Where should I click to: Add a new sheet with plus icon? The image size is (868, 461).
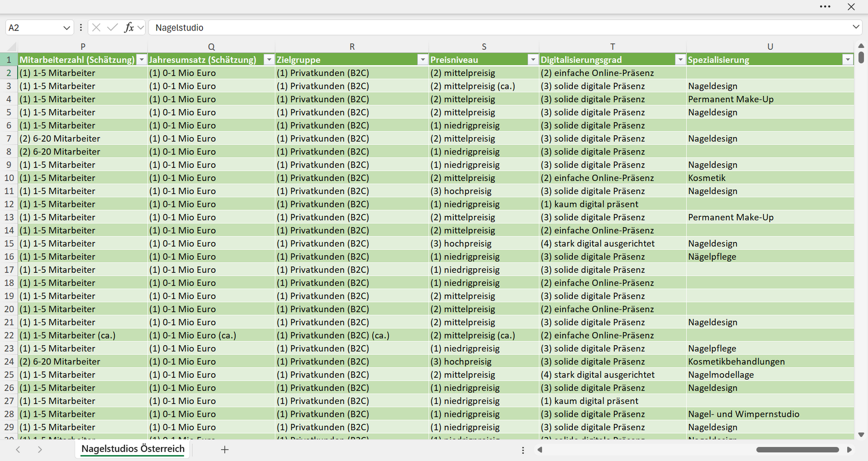click(225, 449)
